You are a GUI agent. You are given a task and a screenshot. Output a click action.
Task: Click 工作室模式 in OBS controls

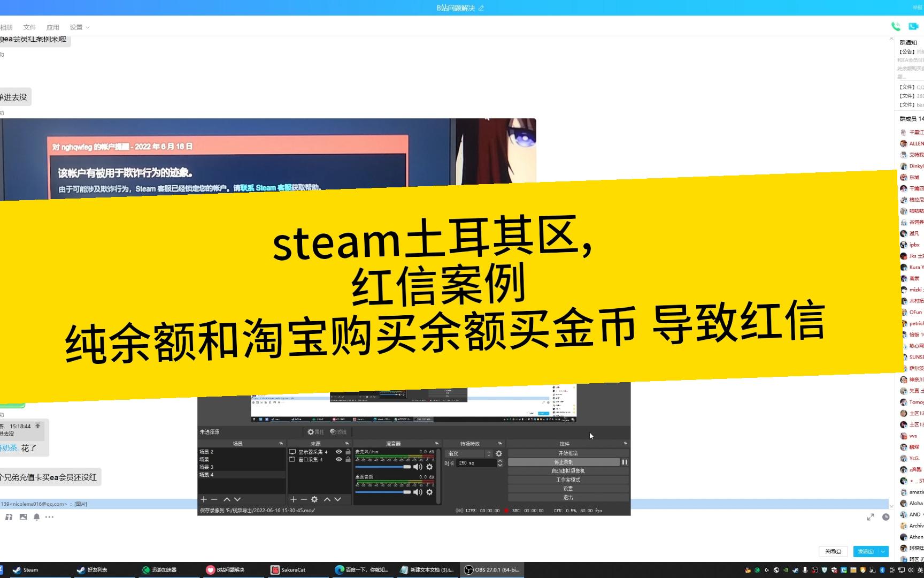(568, 480)
